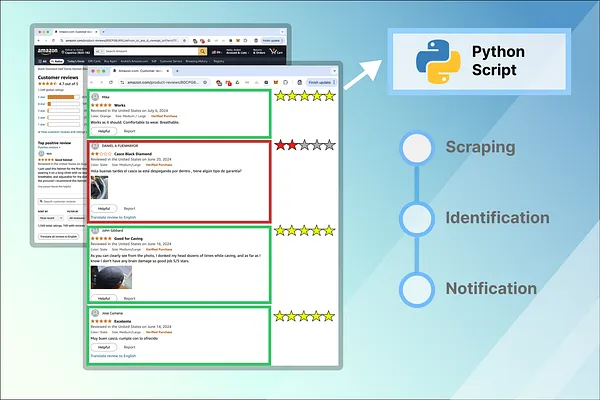Filter reviews by the 3 star rating bar
The image size is (600, 400).
[64, 111]
